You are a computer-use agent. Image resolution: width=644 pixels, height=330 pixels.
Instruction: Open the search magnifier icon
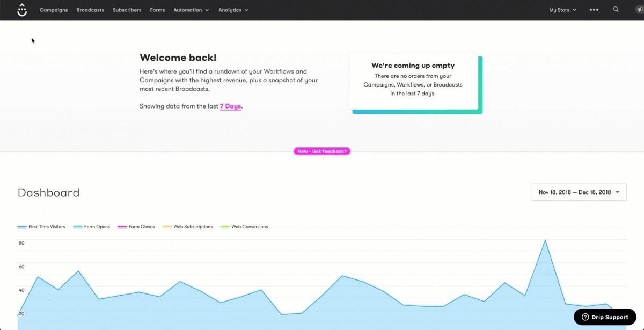(x=616, y=10)
